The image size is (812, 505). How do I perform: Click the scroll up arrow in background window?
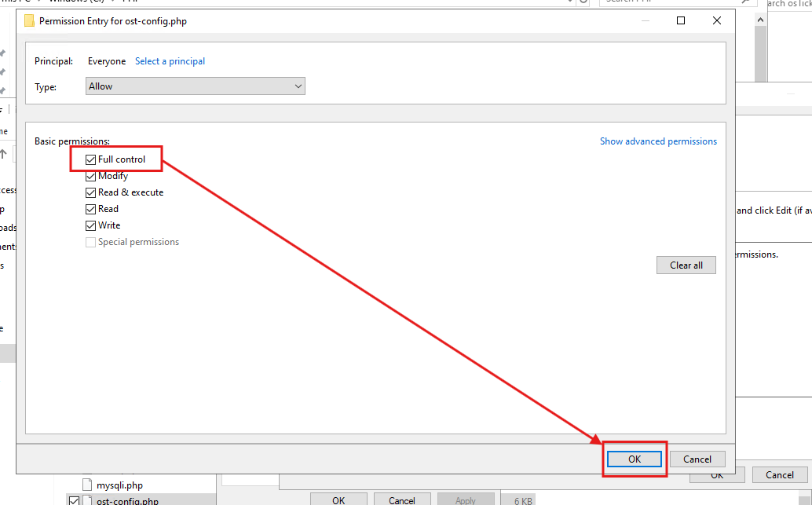point(760,20)
